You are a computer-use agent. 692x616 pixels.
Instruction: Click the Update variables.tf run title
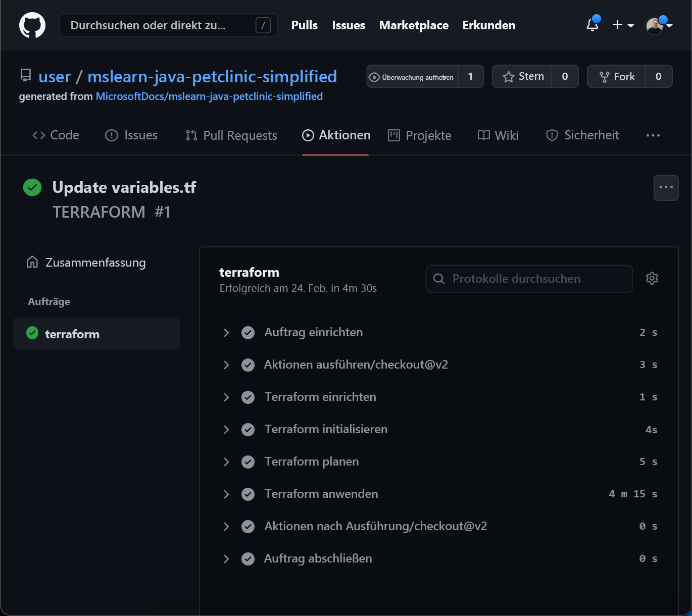(x=124, y=187)
